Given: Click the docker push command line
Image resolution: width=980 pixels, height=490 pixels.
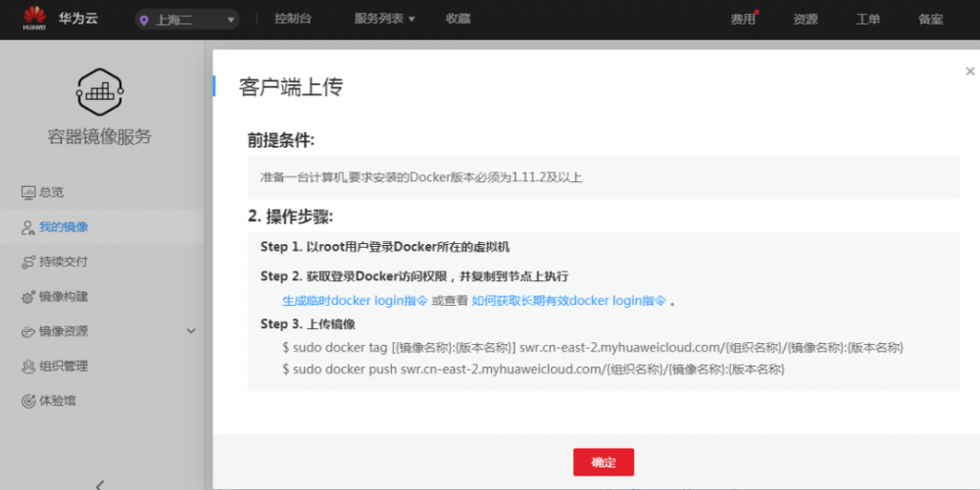Looking at the screenshot, I should (533, 369).
